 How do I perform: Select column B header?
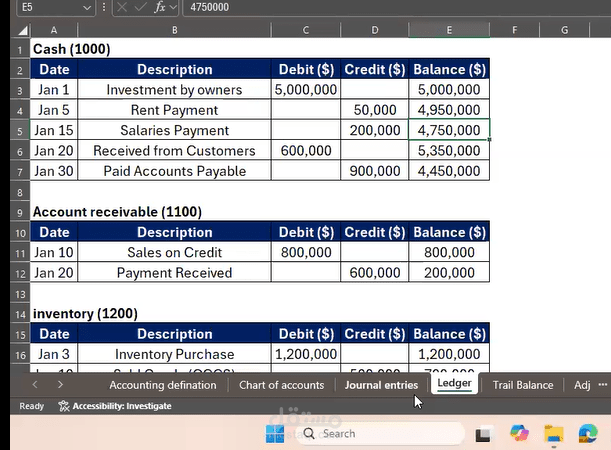tap(174, 30)
